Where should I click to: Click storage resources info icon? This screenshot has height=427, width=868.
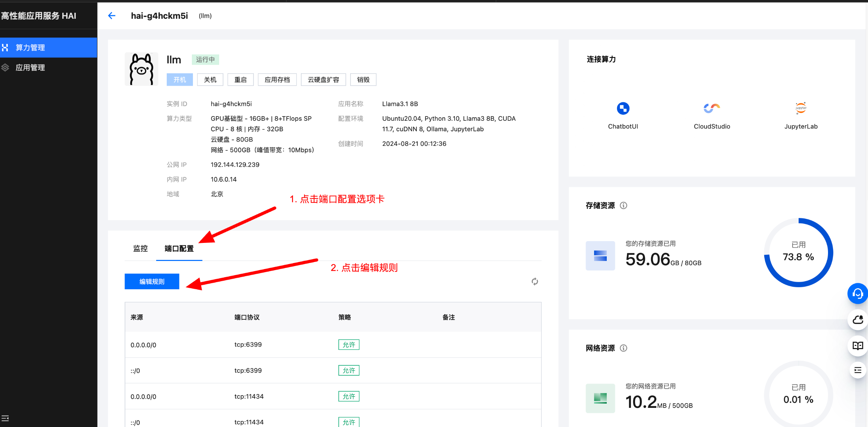[x=623, y=205]
